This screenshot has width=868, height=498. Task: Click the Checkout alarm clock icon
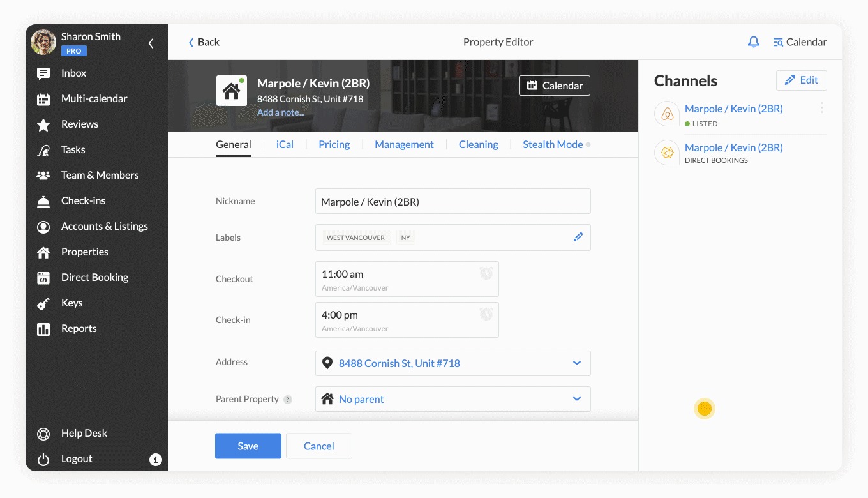[x=486, y=273]
